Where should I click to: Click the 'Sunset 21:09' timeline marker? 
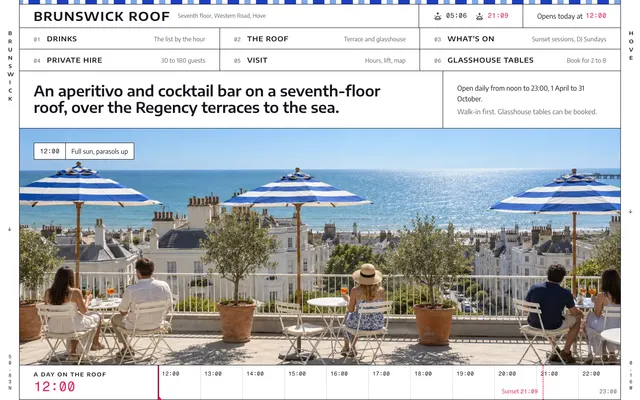tap(520, 391)
